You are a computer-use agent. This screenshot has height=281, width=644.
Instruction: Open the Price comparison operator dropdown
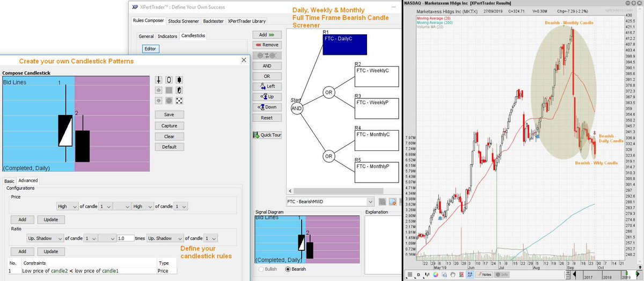coord(122,206)
